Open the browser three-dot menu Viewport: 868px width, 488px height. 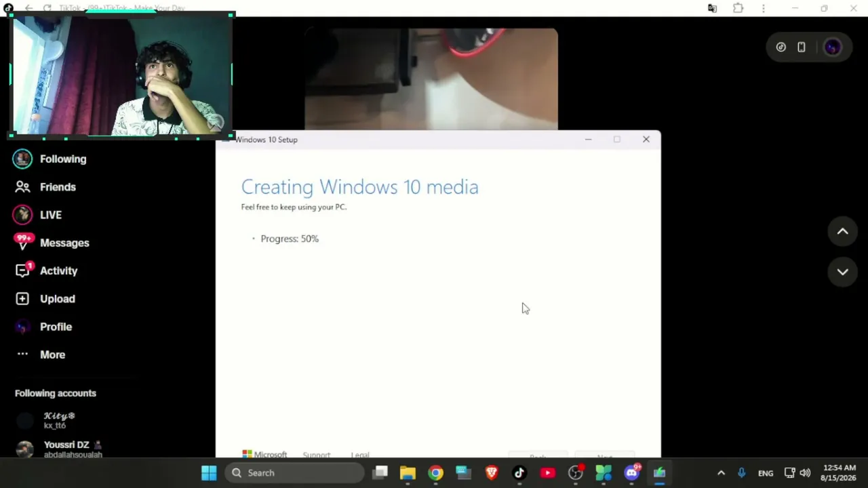click(x=764, y=8)
